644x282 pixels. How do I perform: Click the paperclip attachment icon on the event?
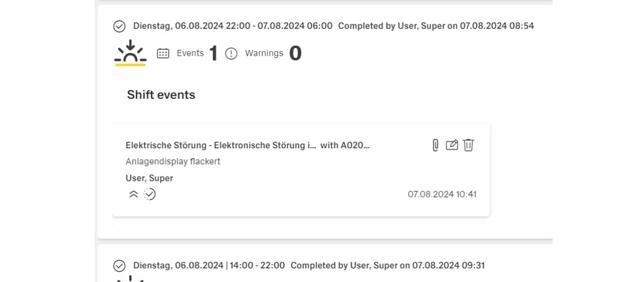coord(435,145)
